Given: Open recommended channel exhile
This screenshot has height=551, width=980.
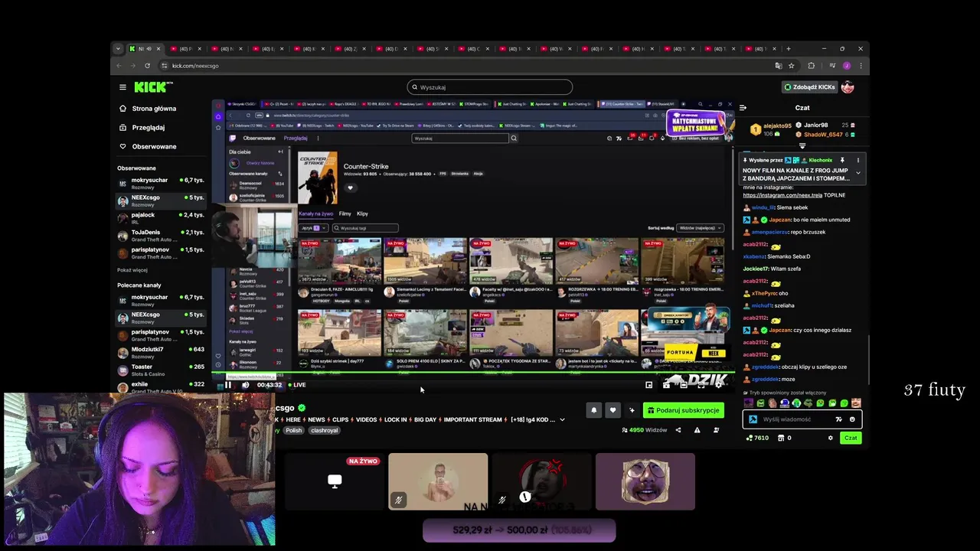Looking at the screenshot, I should tap(161, 386).
